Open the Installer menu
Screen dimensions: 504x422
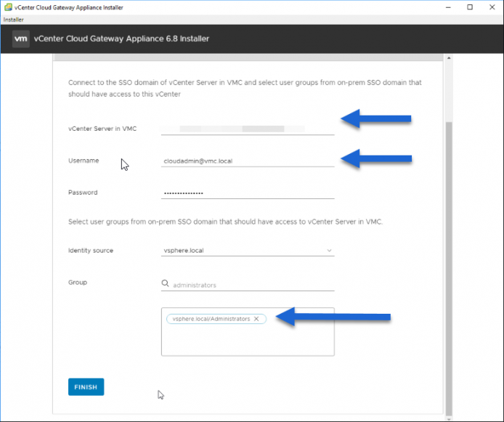click(13, 20)
